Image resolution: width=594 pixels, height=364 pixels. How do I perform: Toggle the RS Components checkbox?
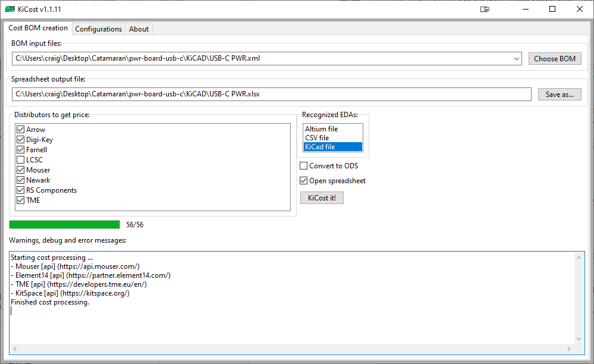tap(20, 190)
